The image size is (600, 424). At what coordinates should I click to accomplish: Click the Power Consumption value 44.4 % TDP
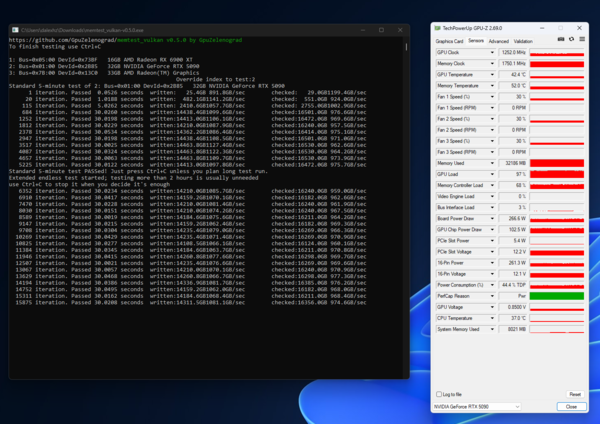(513, 285)
